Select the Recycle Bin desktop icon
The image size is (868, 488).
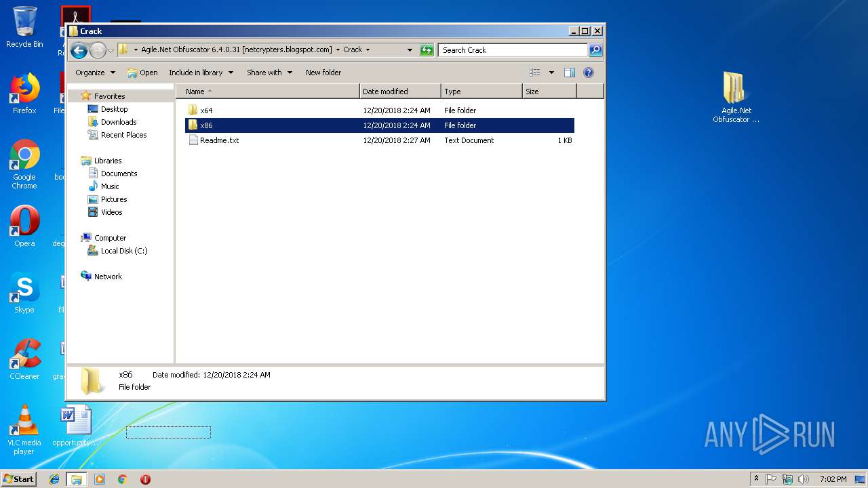tap(24, 28)
